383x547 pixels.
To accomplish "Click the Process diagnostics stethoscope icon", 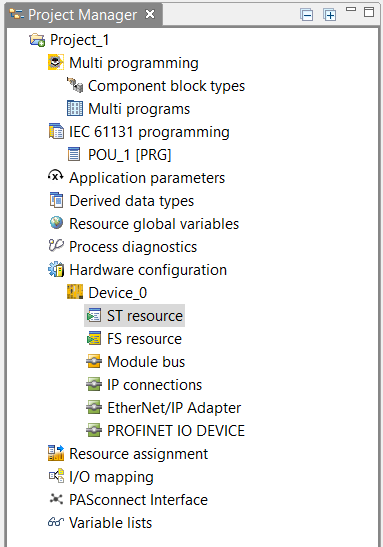I will point(56,246).
